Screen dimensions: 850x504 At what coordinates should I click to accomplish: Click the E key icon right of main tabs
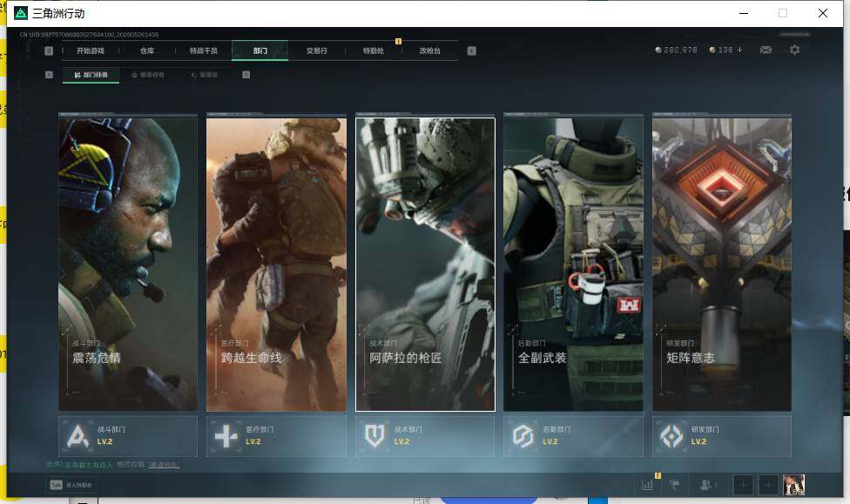click(472, 51)
